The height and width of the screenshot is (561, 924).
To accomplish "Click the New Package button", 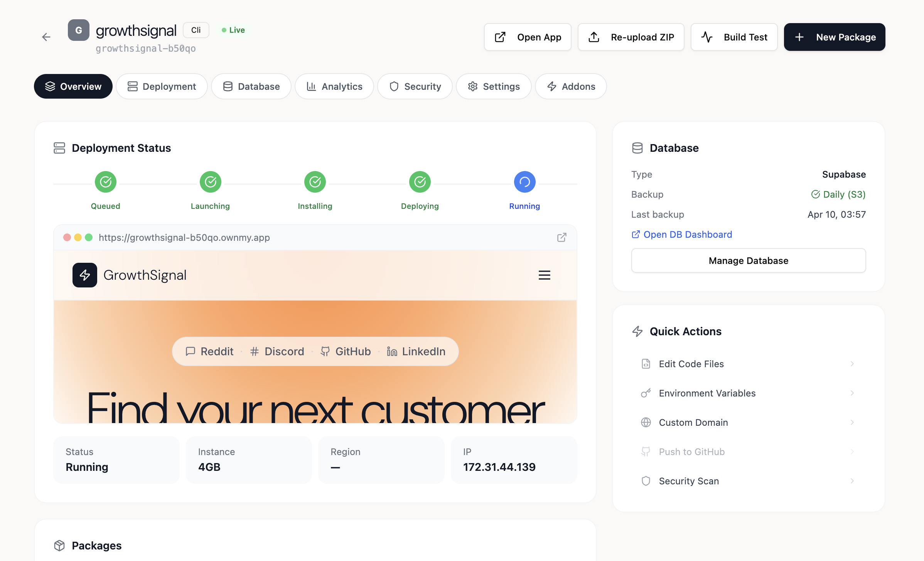I will pyautogui.click(x=835, y=37).
